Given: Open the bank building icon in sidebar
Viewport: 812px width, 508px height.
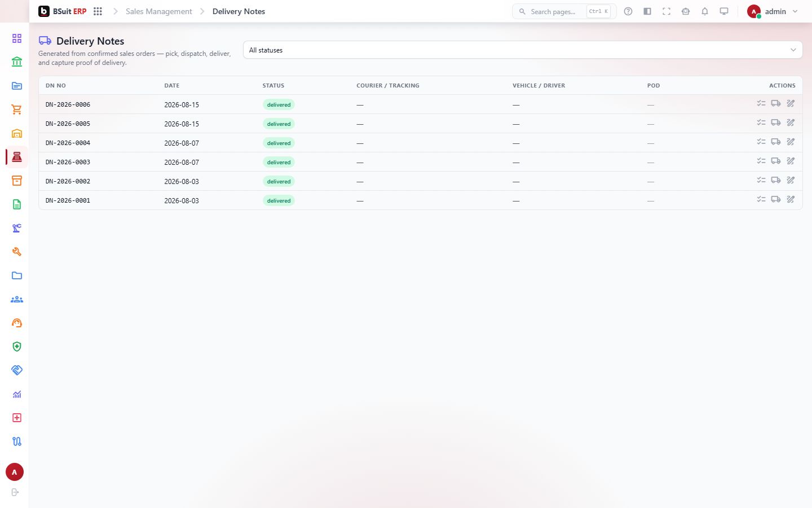Looking at the screenshot, I should [x=17, y=62].
